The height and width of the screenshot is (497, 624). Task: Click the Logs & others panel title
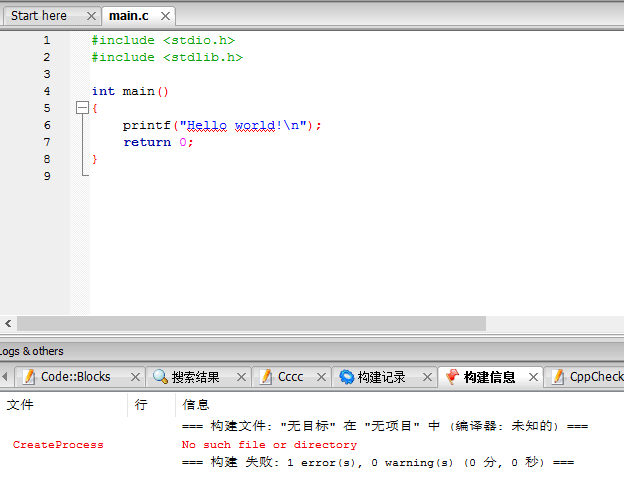32,351
